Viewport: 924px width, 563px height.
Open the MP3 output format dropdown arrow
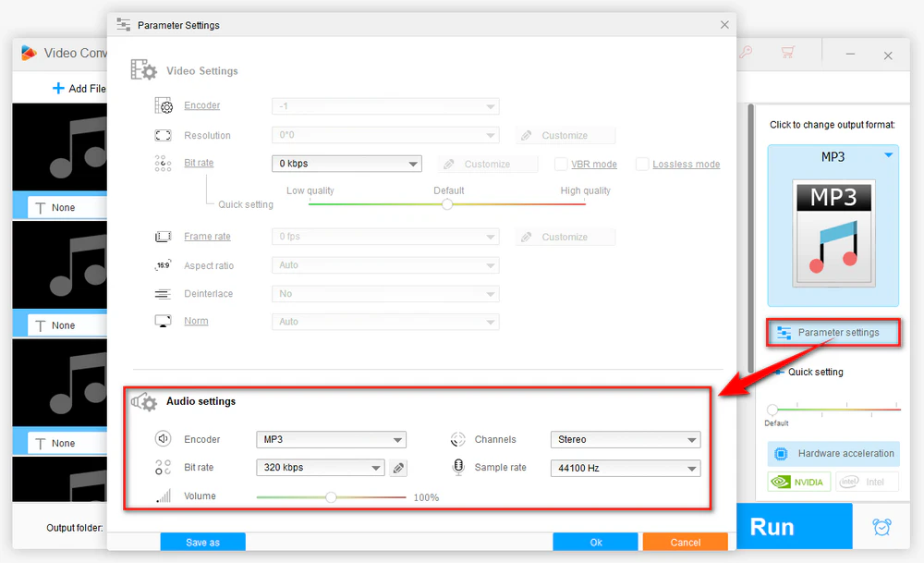click(x=888, y=155)
